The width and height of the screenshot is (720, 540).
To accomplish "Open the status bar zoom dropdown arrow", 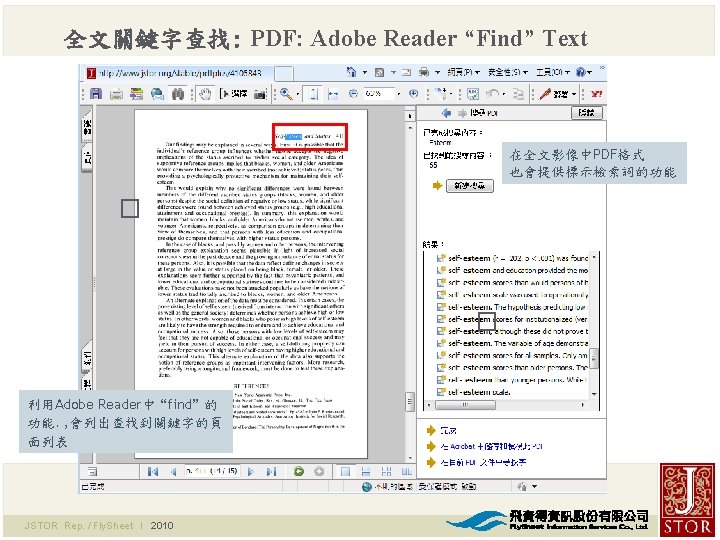I will click(x=534, y=487).
